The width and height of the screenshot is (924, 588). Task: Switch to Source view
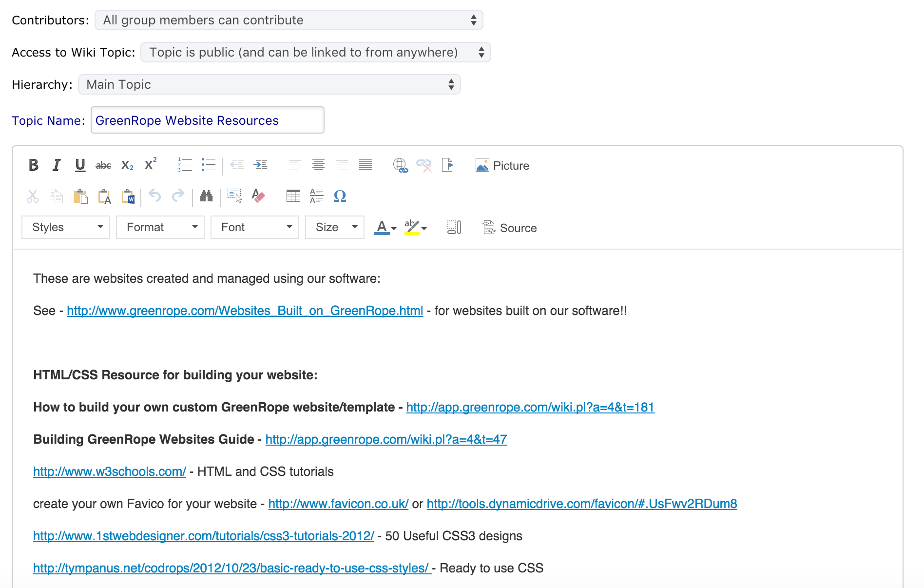pyautogui.click(x=510, y=228)
